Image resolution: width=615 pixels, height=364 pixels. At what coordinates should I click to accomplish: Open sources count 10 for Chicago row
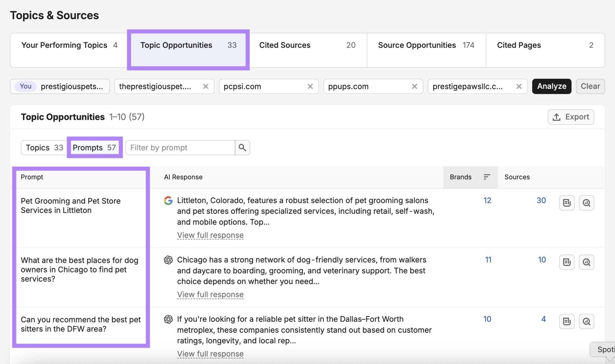click(542, 260)
